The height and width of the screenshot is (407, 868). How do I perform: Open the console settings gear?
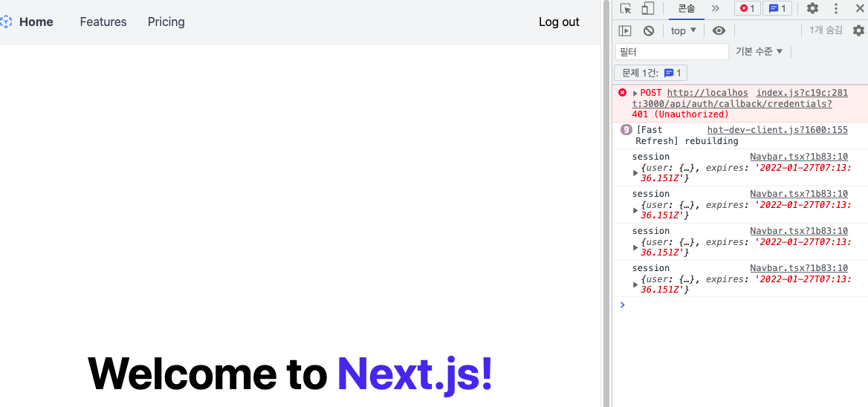[x=858, y=30]
